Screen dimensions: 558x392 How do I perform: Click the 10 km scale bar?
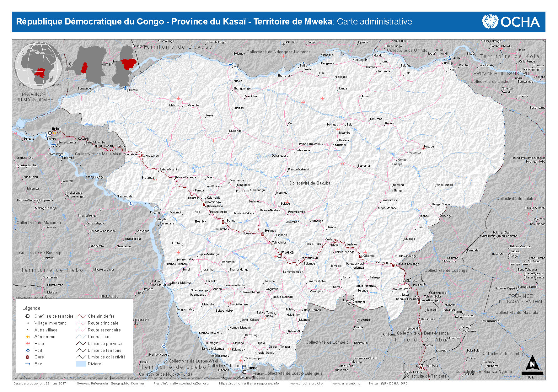(x=532, y=373)
